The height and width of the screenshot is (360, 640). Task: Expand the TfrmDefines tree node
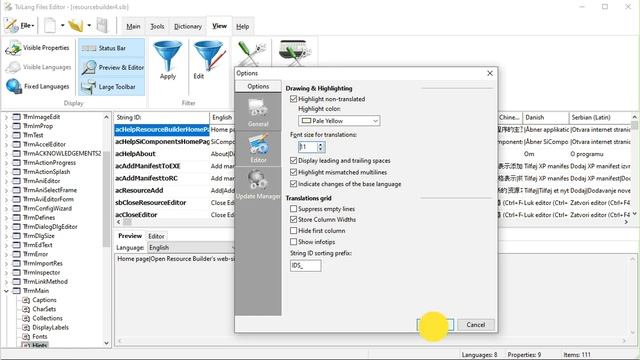pos(6,218)
